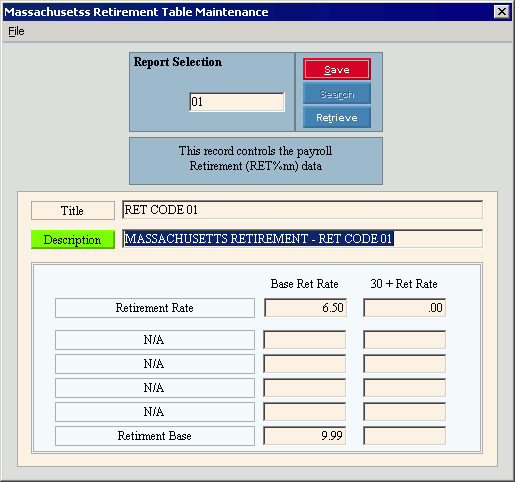
Task: Click Retirment Base 9.99 value field
Action: pos(305,436)
